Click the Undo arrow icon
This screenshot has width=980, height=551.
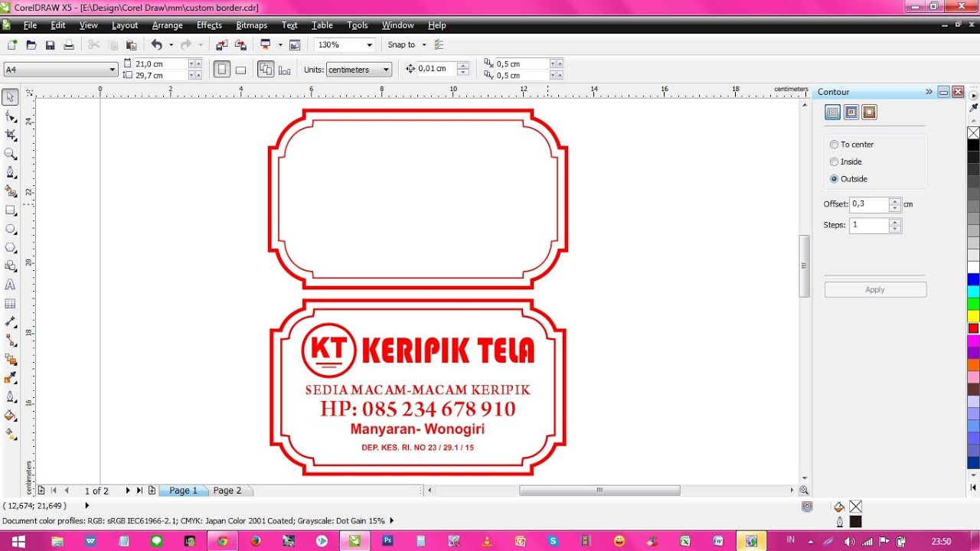pos(157,45)
